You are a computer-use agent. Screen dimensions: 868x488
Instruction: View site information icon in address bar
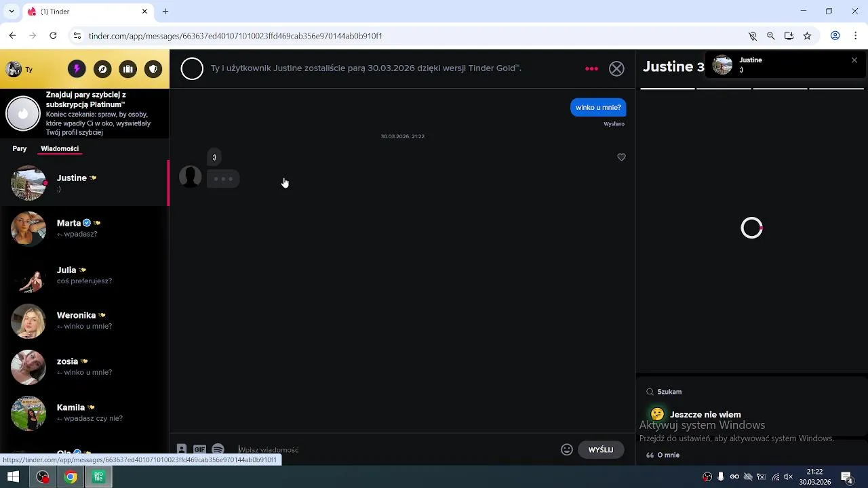(x=77, y=36)
